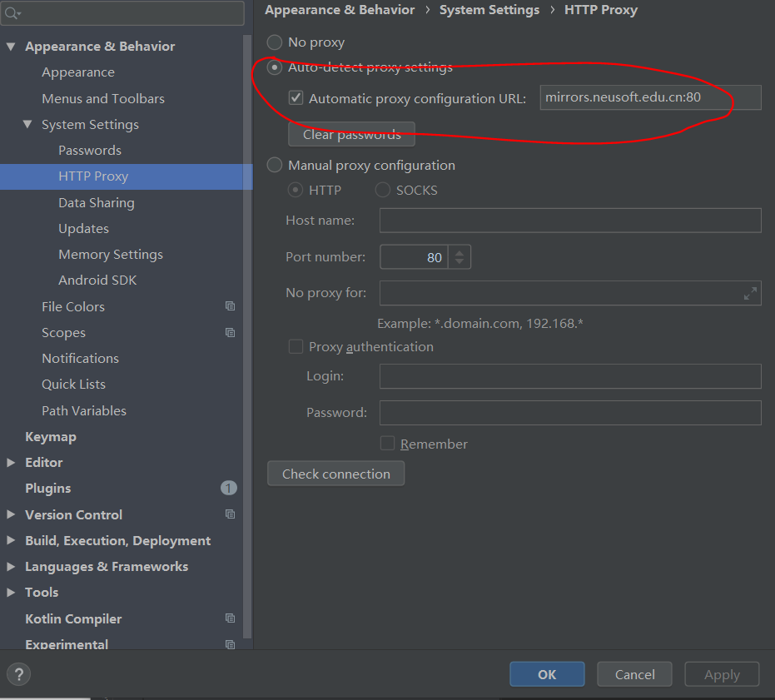Viewport: 775px width, 700px height.
Task: Open Menus and Toolbars settings
Action: (103, 98)
